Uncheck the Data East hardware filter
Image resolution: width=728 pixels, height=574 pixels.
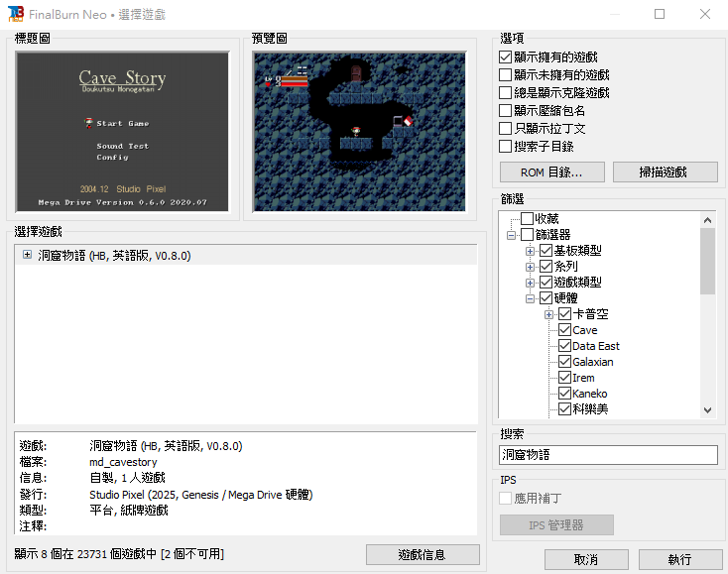point(564,346)
